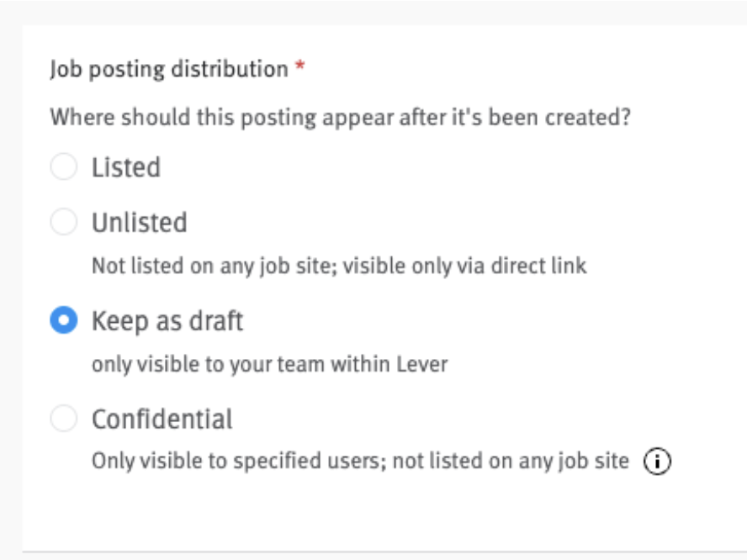Image resolution: width=747 pixels, height=560 pixels.
Task: Click the 'Keep as draft' label text
Action: point(167,321)
